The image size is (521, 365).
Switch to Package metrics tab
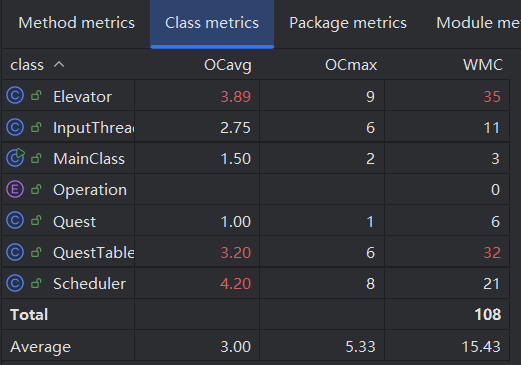click(348, 23)
